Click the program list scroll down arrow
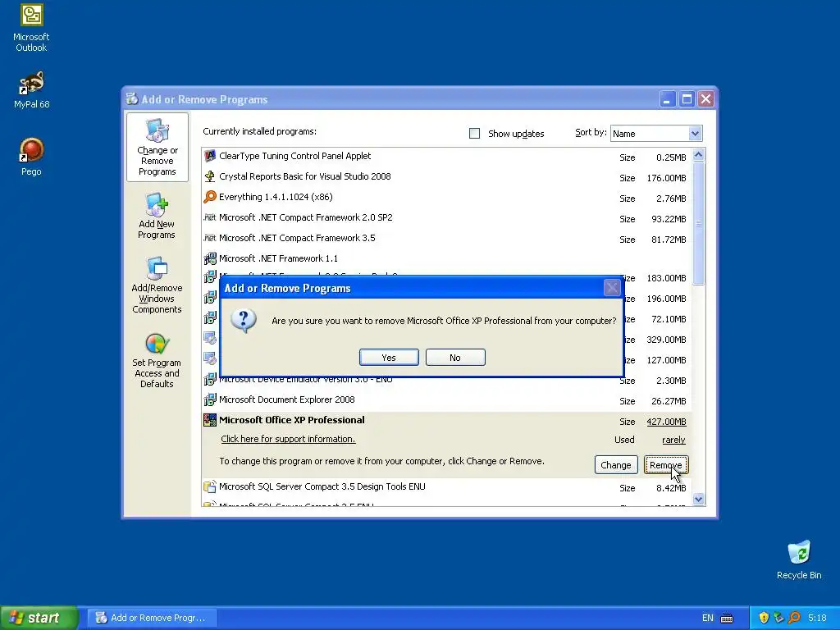This screenshot has width=840, height=630. (x=698, y=500)
